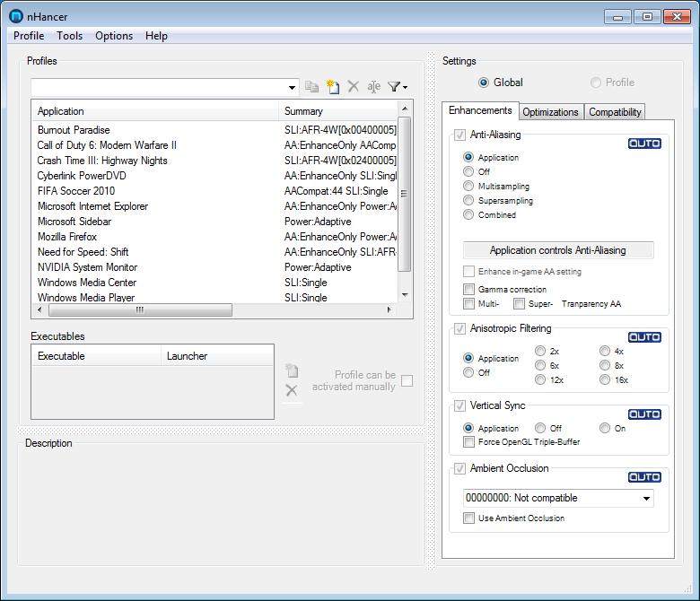Viewport: 700px width, 601px height.
Task: Click the delete profile X icon
Action: pyautogui.click(x=354, y=87)
